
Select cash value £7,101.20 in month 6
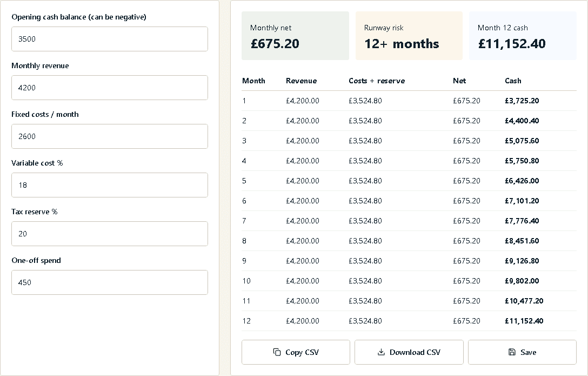(x=522, y=201)
